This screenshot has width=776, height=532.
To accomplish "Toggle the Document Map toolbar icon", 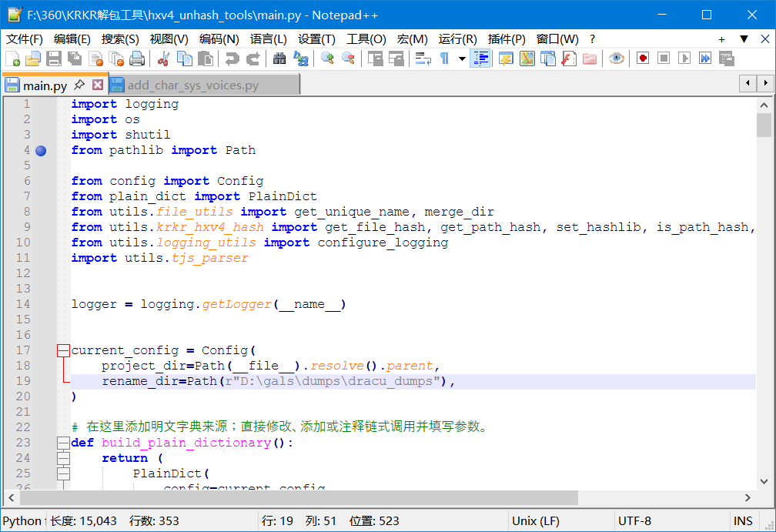I will (527, 59).
